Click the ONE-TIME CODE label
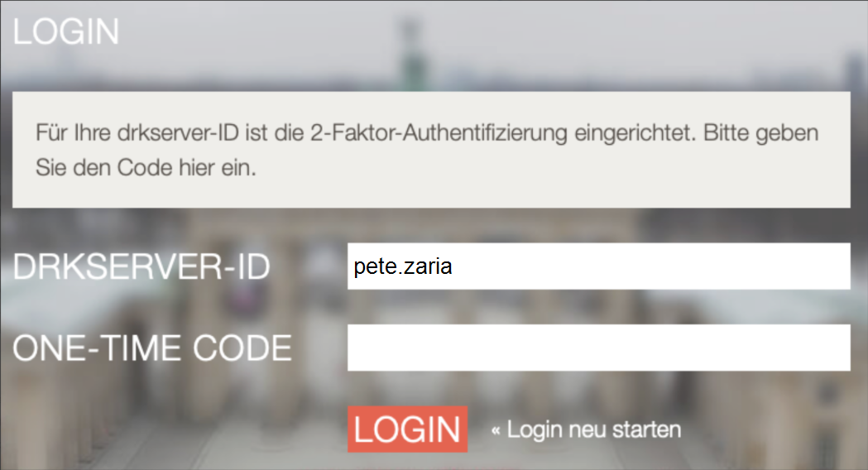The height and width of the screenshot is (470, 868). coord(152,348)
